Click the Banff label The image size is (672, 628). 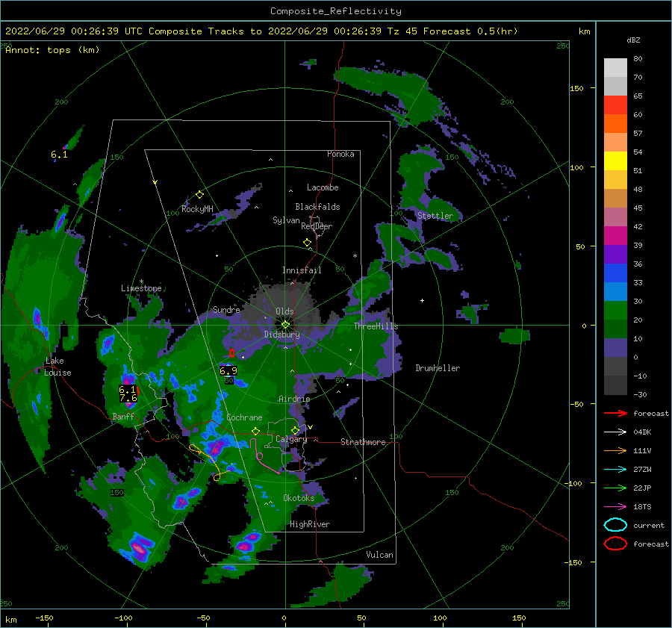(x=123, y=416)
